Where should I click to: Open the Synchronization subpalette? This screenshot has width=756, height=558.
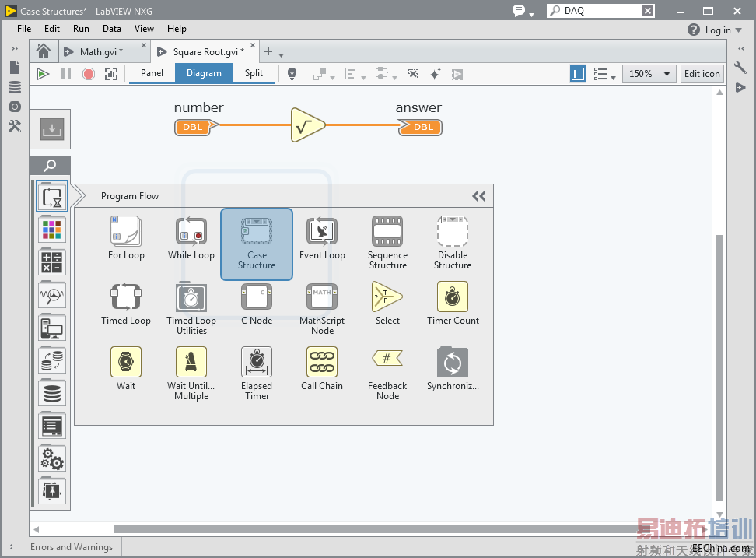point(453,368)
